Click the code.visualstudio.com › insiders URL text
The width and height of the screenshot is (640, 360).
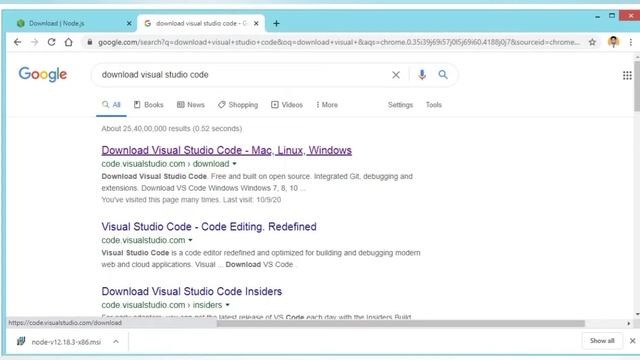[x=162, y=305]
